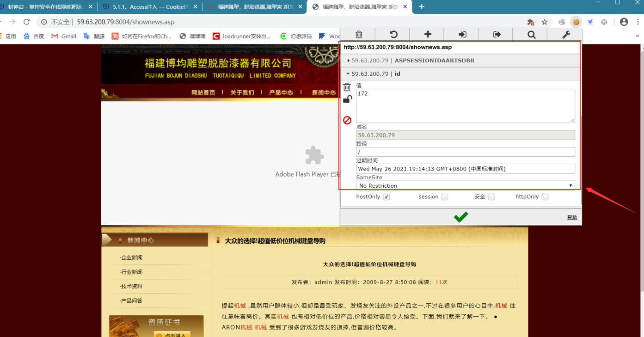Open 关于我们 in site navigation

[242, 92]
